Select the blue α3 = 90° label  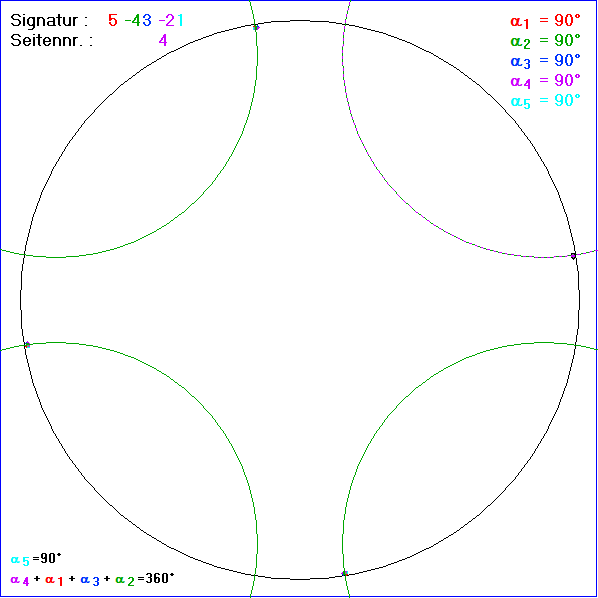545,61
